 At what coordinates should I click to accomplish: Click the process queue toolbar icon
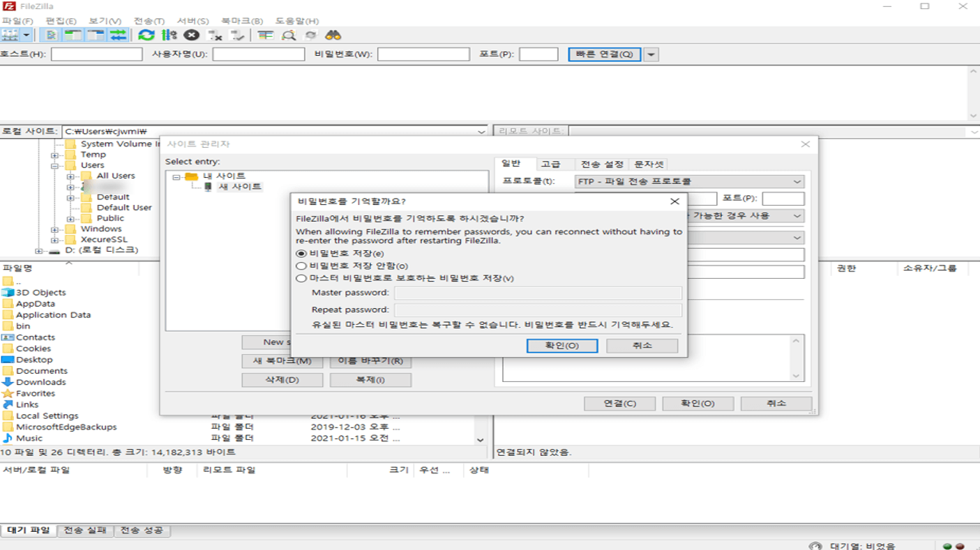169,35
